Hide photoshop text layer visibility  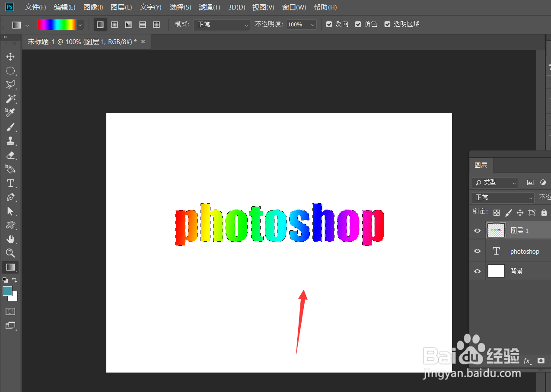point(478,251)
